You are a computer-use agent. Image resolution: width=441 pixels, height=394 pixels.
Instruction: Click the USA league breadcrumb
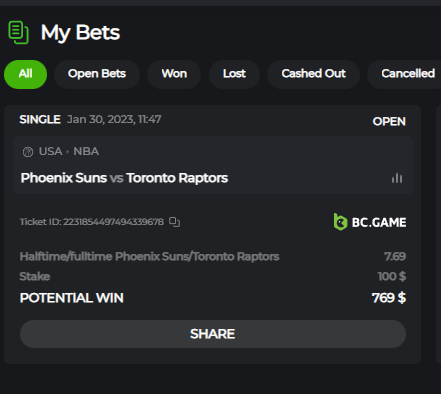pyautogui.click(x=50, y=151)
